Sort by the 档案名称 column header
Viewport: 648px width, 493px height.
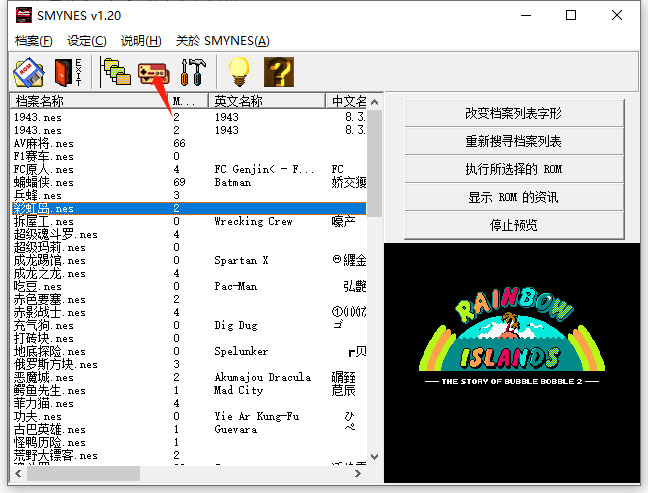pyautogui.click(x=89, y=101)
